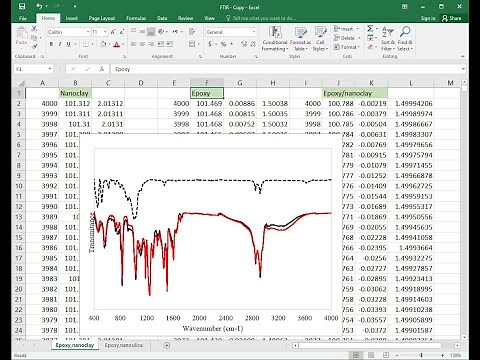
Task: Click Merge & Center icon
Action: pos(192,44)
